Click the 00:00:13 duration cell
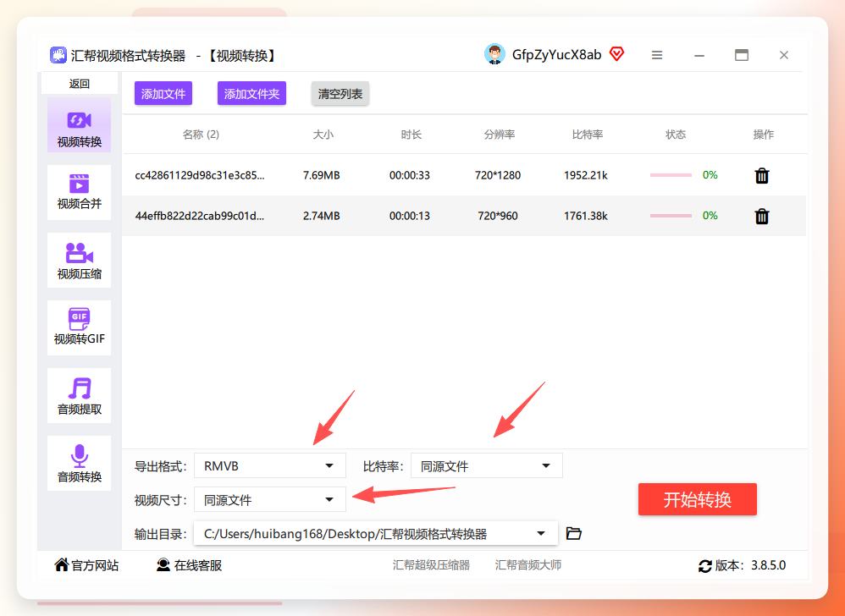 pyautogui.click(x=410, y=216)
